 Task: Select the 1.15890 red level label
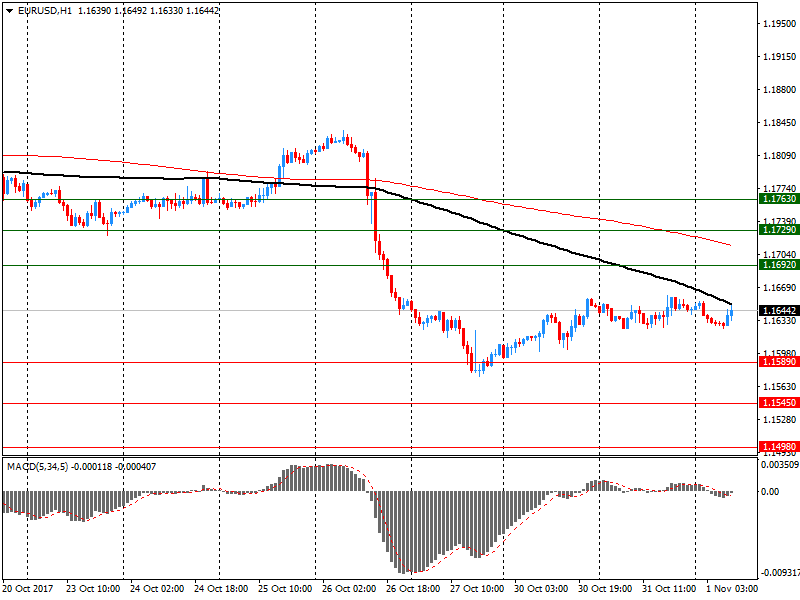779,362
